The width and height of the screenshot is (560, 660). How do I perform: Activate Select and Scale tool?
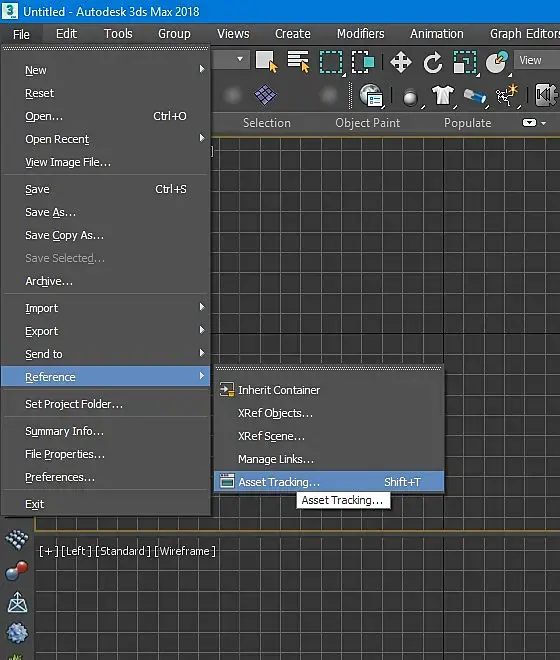464,62
